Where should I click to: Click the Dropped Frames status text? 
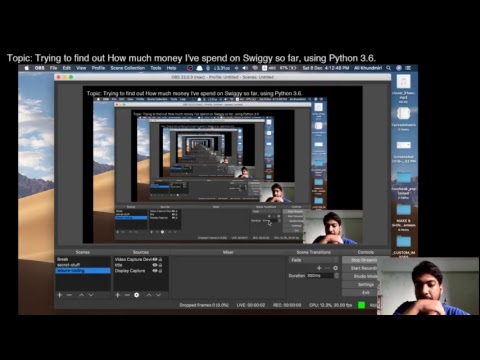click(204, 305)
